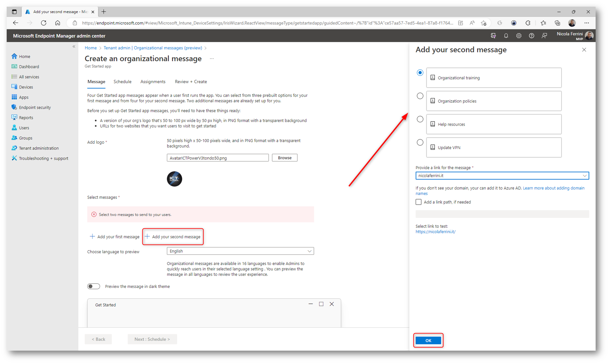Click the browser refresh button
Viewport: 609px width, 364px height.
44,23
